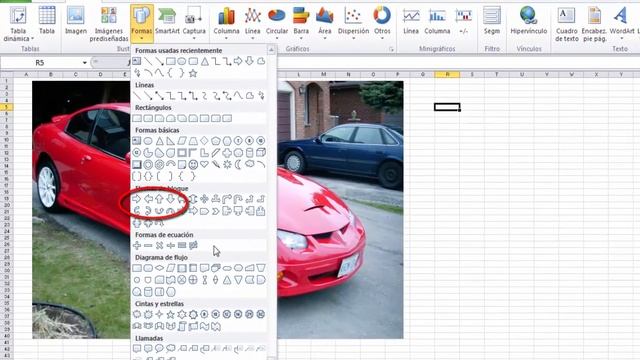Screen dimensions: 640x360
Task: Pick the diamond in Formas básicas
Action: [x=204, y=141]
